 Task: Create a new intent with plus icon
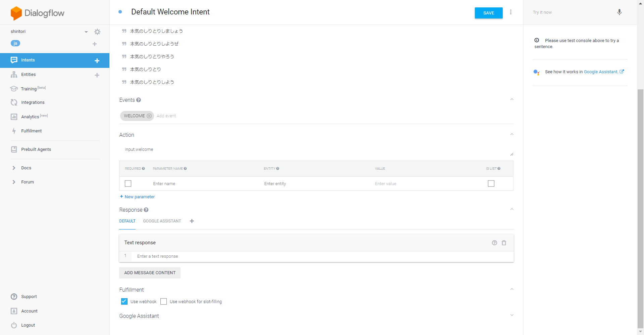pyautogui.click(x=97, y=61)
